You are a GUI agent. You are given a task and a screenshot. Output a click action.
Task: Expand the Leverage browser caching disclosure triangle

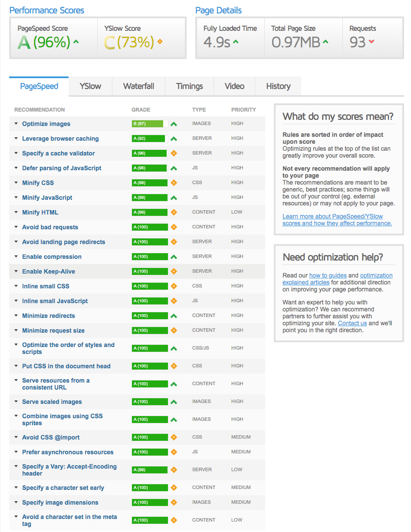[16, 139]
